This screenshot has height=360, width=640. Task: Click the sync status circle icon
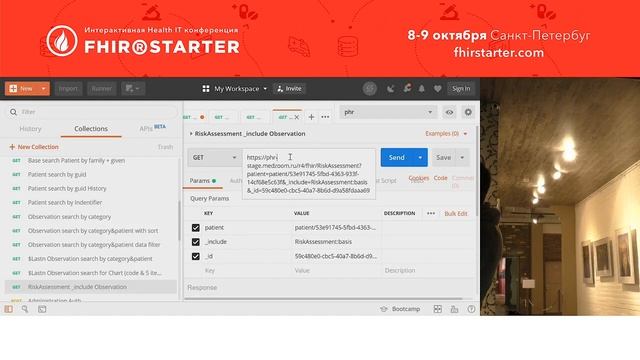(370, 89)
